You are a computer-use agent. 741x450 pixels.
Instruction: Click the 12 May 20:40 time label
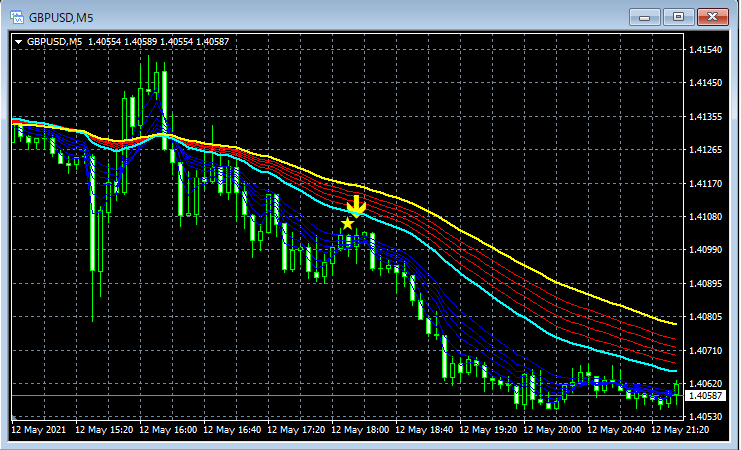(x=616, y=430)
